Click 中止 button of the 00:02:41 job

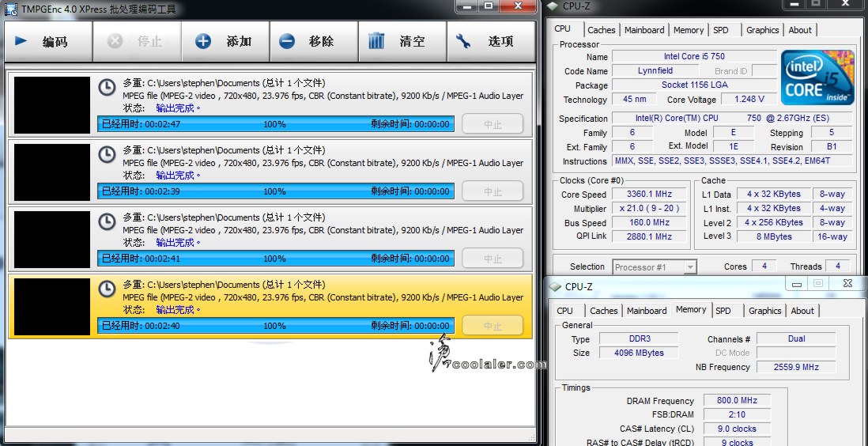(x=492, y=258)
